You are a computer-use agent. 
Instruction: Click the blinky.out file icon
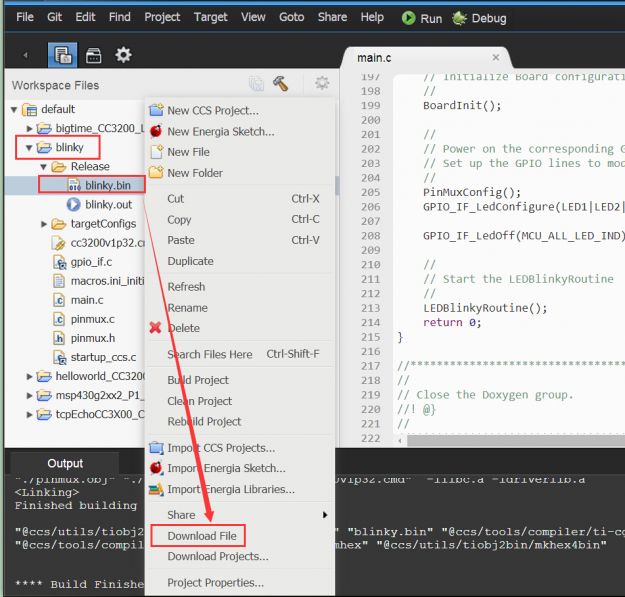tap(73, 204)
